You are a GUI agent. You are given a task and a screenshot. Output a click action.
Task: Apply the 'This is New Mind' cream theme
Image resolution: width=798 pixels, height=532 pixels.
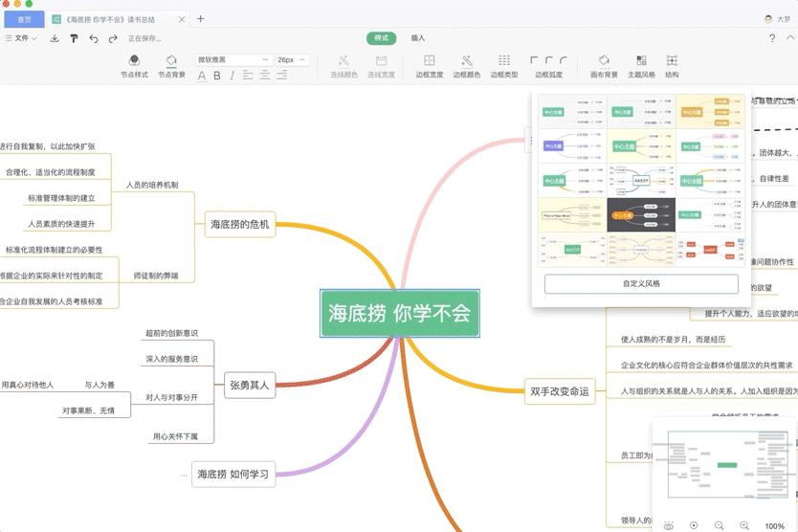(572, 215)
